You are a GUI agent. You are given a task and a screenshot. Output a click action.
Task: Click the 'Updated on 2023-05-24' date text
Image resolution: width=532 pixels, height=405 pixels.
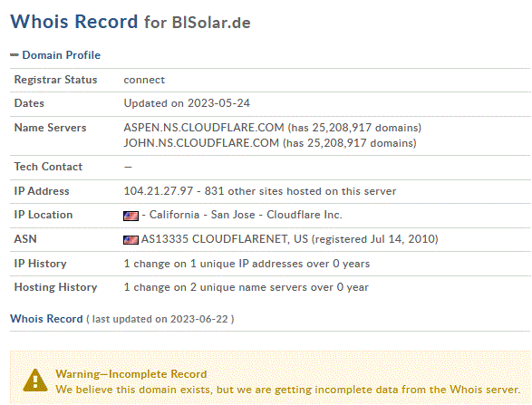[x=187, y=103]
